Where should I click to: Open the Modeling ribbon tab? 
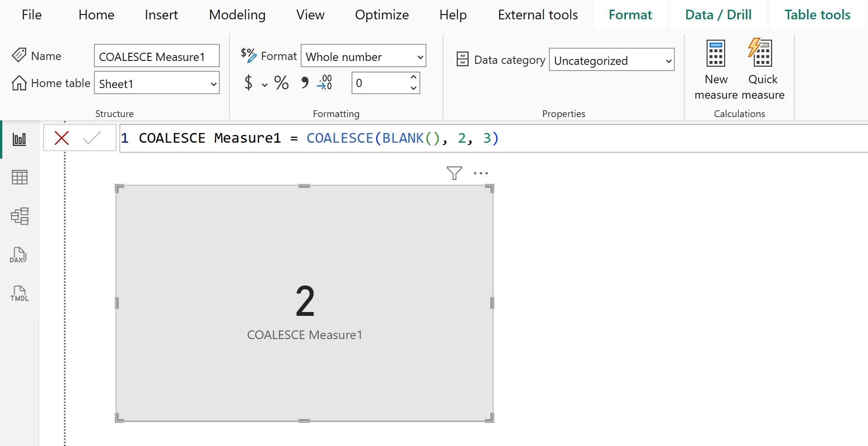click(x=237, y=15)
